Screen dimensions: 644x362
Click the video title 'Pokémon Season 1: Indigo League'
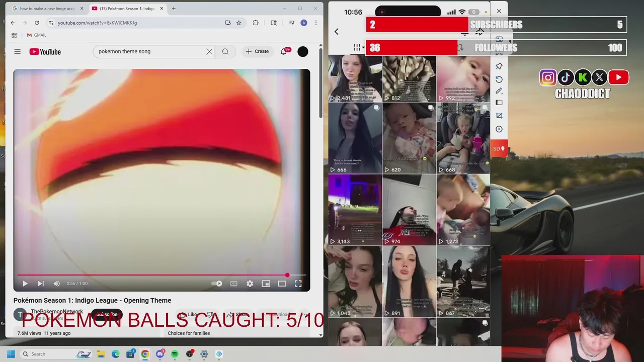(92, 300)
